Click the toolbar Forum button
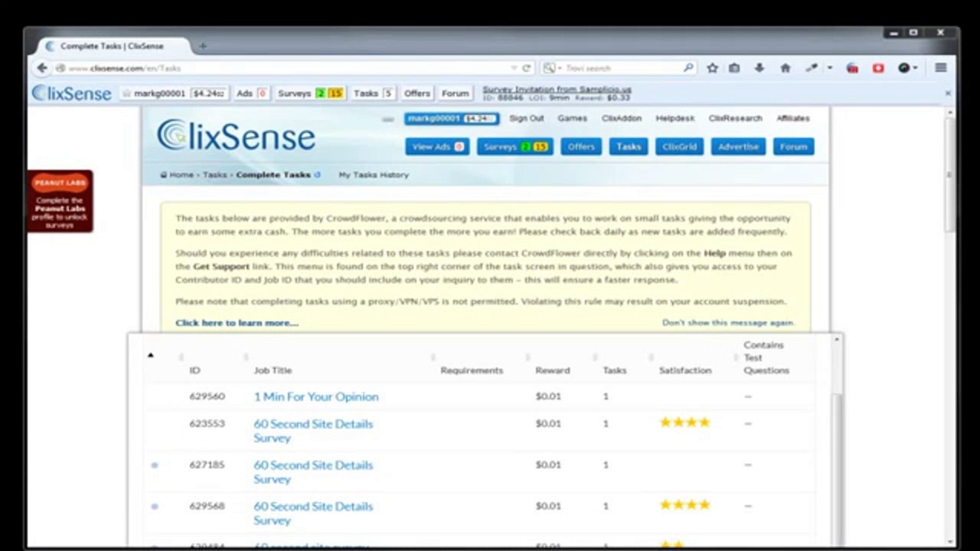The height and width of the screenshot is (551, 980). click(455, 93)
